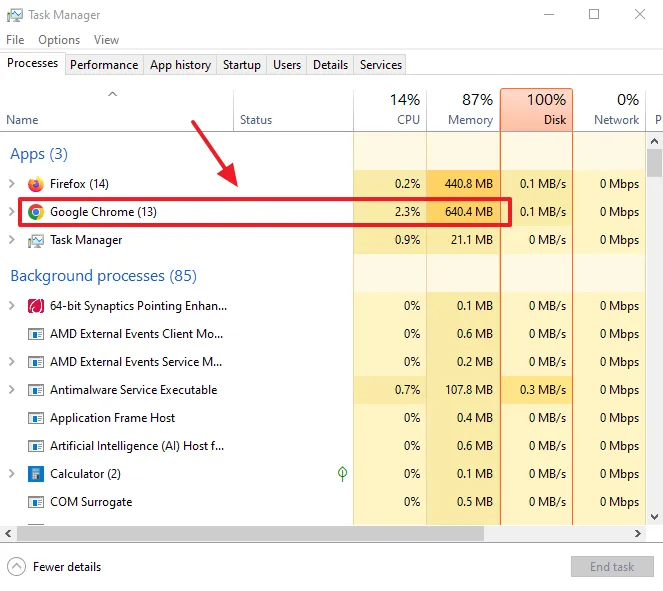Expand the Google Chrome process group
Viewport: 663px width, 591px height.
[x=12, y=211]
